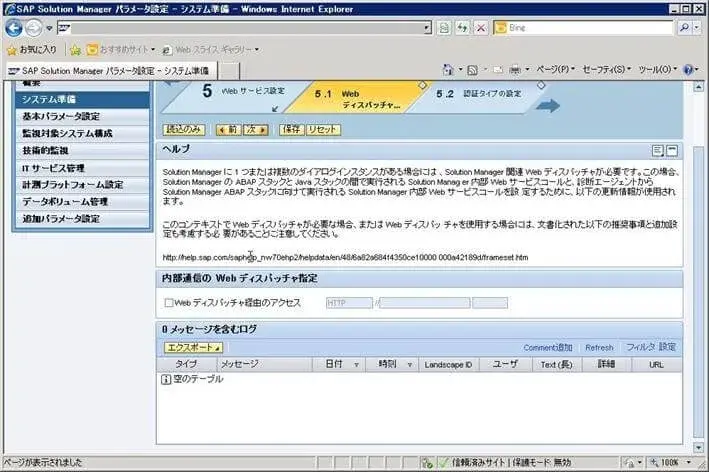Open the おすすめサイト suggested sites link
The width and height of the screenshot is (709, 472).
pos(120,49)
